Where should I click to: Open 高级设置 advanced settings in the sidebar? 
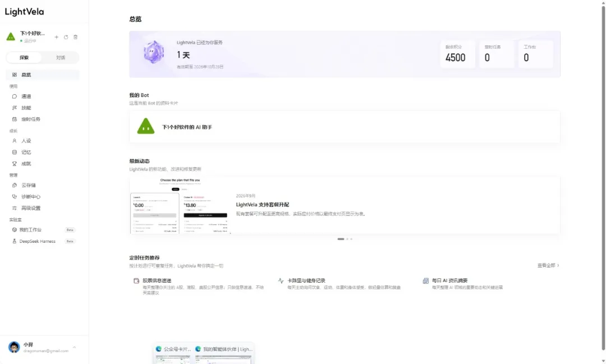43,208
